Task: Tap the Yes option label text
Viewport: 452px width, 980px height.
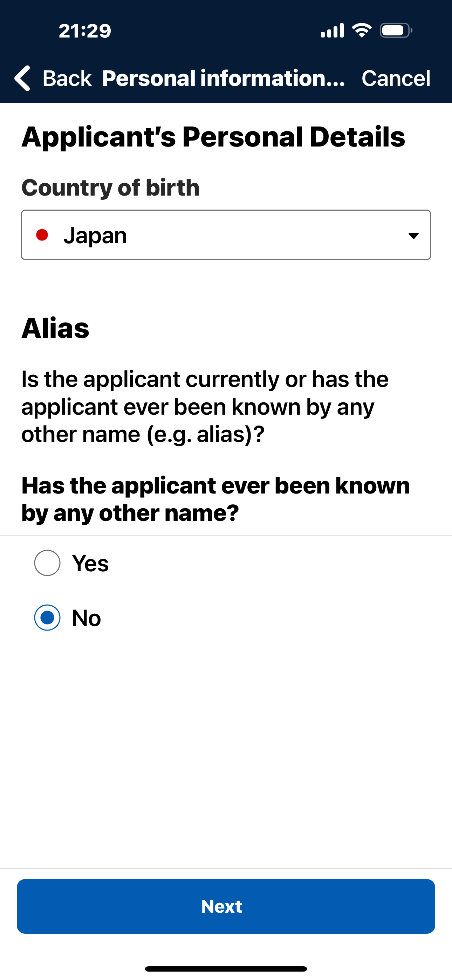Action: (90, 563)
